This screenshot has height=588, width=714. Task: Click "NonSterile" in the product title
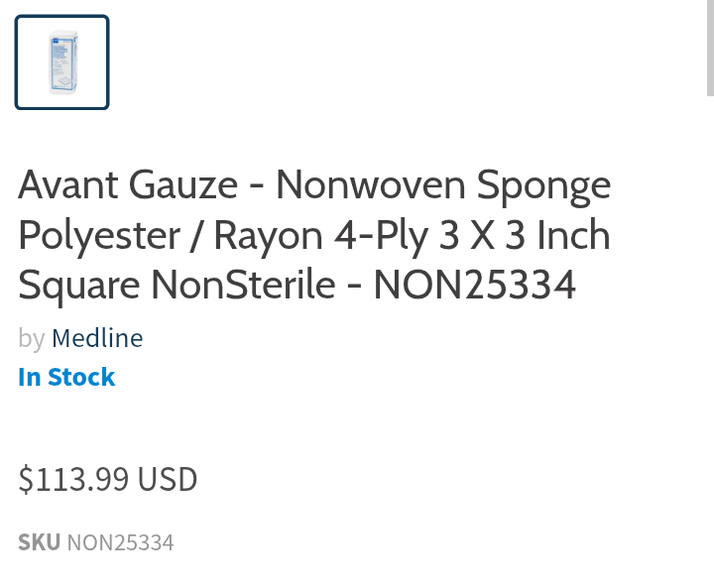coord(244,287)
